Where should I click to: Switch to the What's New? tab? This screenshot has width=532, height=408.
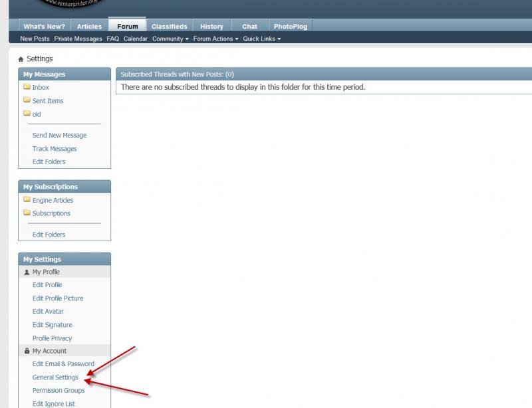(44, 27)
